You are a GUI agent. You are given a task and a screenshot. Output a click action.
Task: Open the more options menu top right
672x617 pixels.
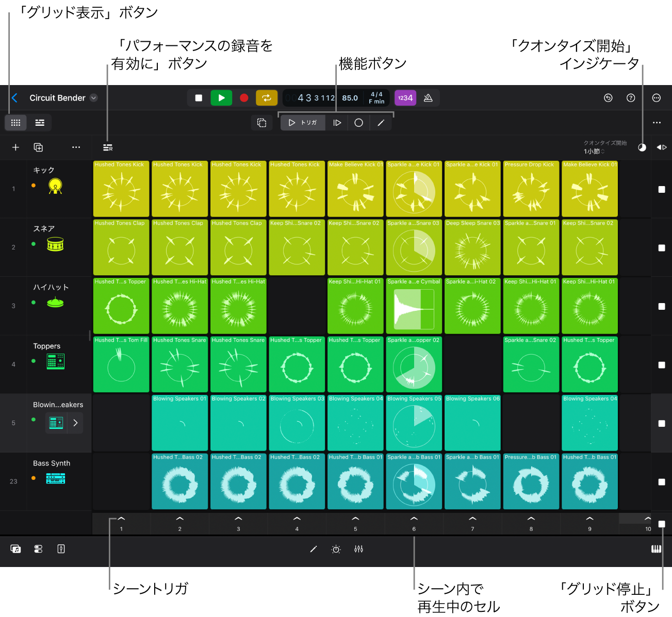tap(657, 97)
